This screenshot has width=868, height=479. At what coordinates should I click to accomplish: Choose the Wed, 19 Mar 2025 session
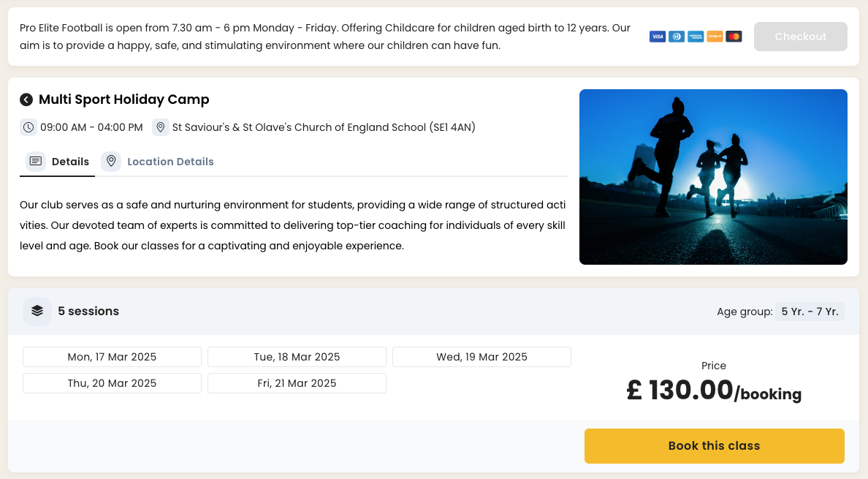(x=481, y=357)
